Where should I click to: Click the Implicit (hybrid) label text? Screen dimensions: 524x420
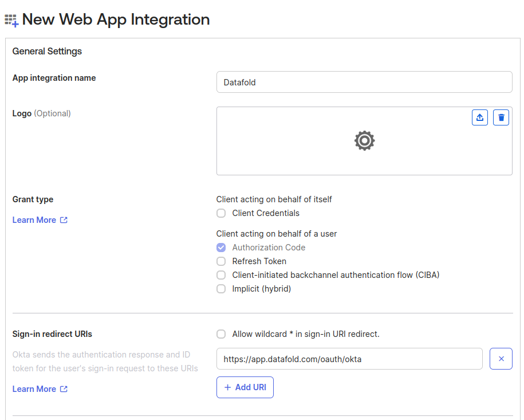261,289
